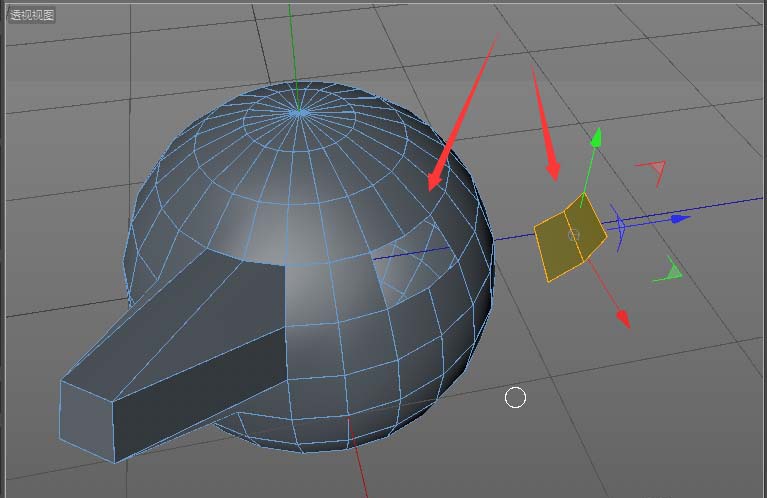The height and width of the screenshot is (498, 767).
Task: Select the highlighted yellow detached polygon
Action: pos(569,238)
